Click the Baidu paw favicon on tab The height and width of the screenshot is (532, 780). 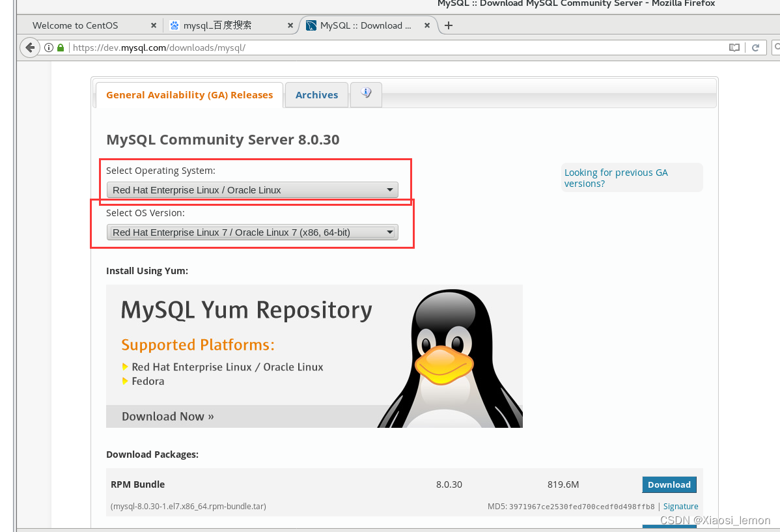(x=174, y=25)
